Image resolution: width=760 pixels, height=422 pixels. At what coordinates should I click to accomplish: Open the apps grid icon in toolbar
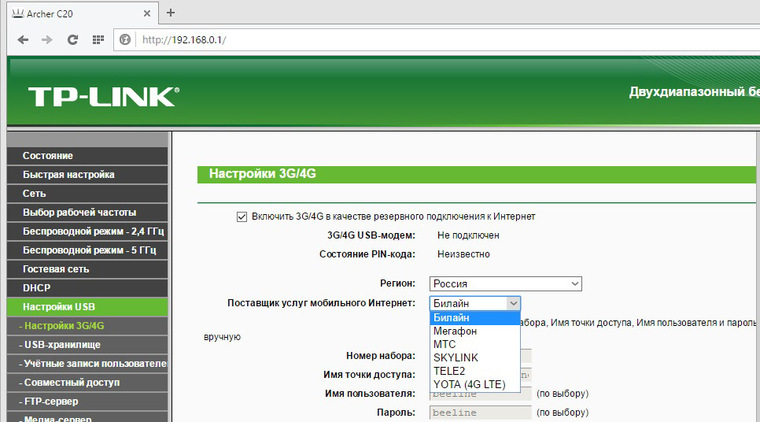pyautogui.click(x=98, y=40)
